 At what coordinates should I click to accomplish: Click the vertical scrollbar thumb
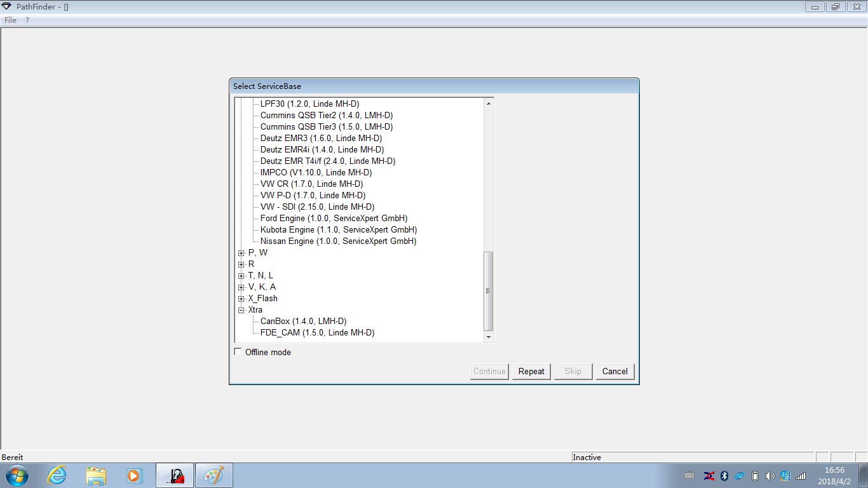coord(488,291)
